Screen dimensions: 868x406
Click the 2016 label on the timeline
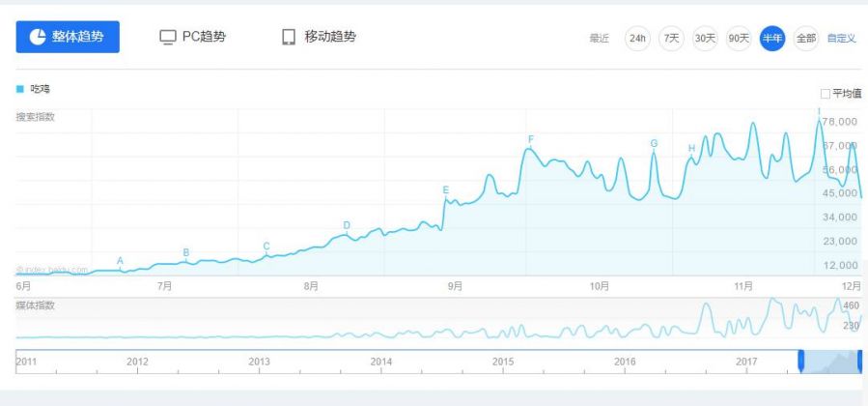[625, 362]
